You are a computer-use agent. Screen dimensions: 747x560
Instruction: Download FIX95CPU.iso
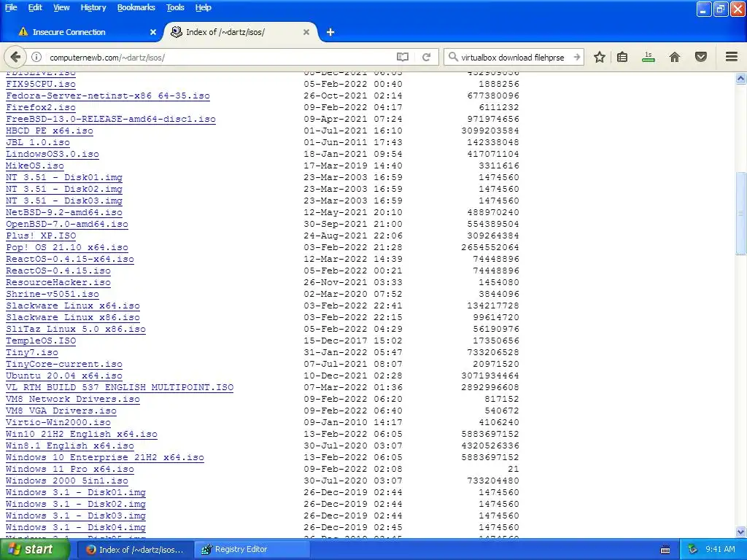(x=41, y=84)
